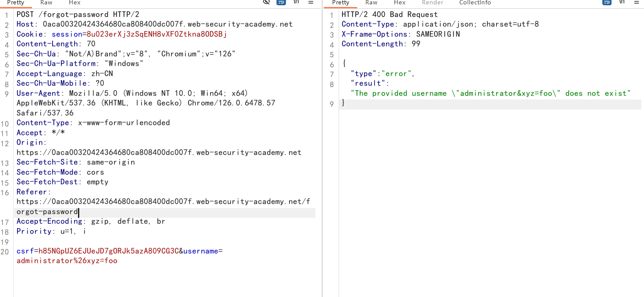Click the Origin header URL in request
Screen dimensions: 644x297
(x=159, y=152)
